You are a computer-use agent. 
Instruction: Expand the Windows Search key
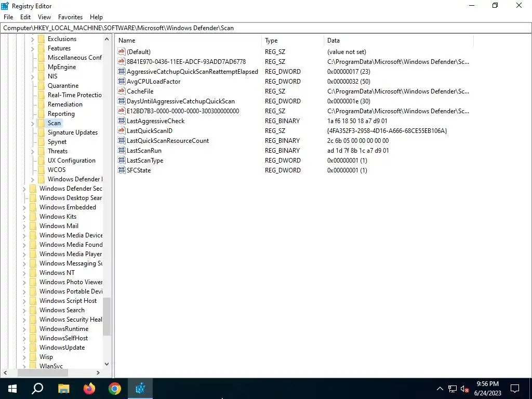24,311
